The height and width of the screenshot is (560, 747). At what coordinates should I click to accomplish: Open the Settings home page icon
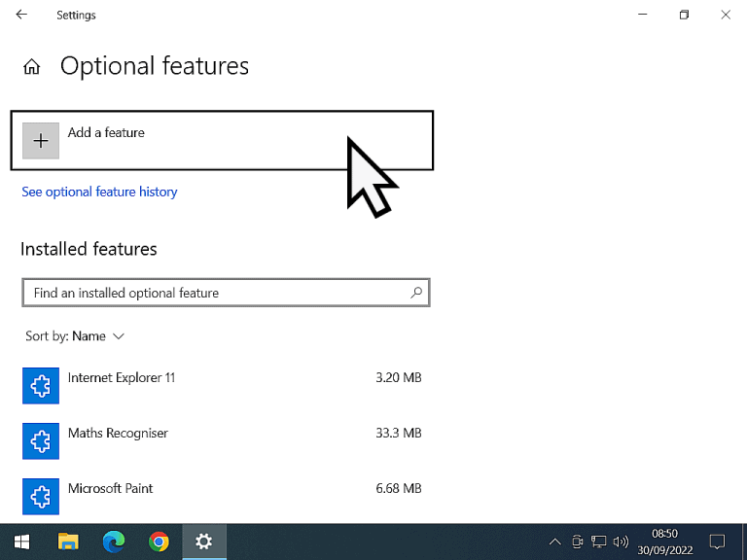[32, 67]
